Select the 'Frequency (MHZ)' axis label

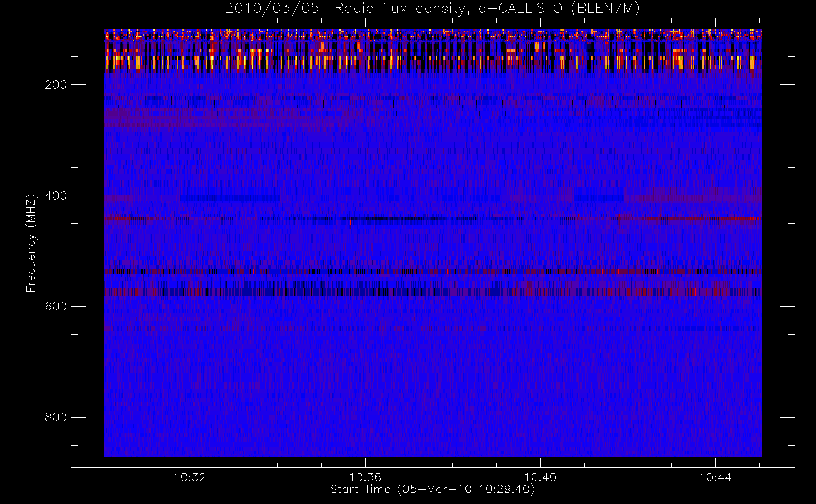tap(31, 243)
